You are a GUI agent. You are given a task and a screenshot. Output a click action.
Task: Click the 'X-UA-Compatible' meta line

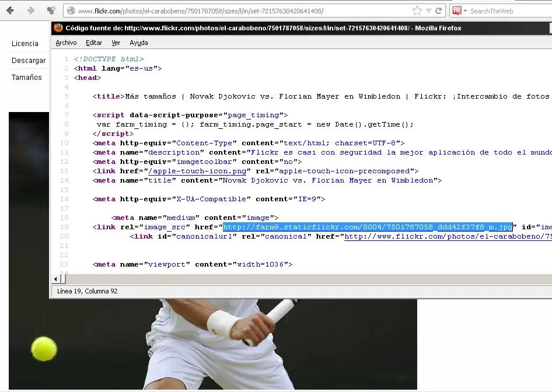click(209, 199)
